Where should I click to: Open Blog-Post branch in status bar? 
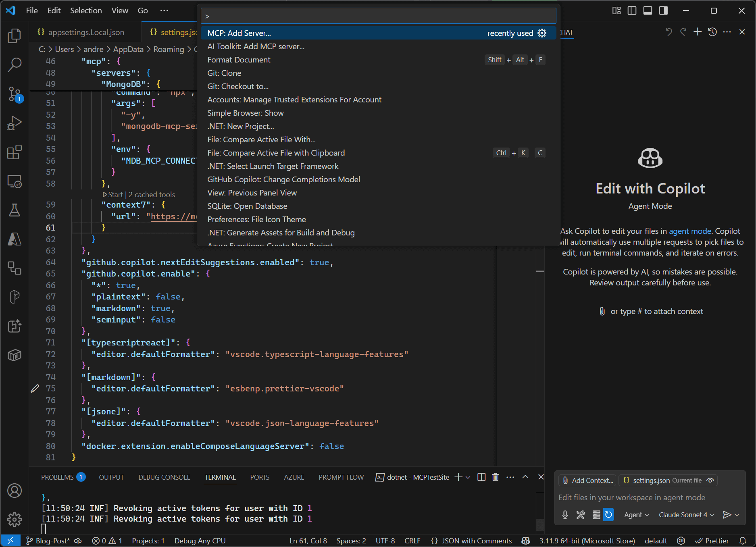48,541
